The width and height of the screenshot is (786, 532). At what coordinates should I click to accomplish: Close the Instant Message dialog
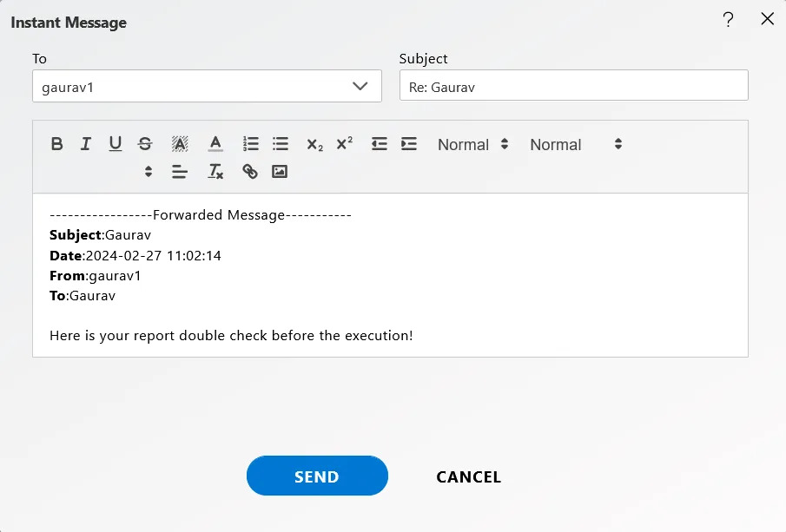point(767,19)
